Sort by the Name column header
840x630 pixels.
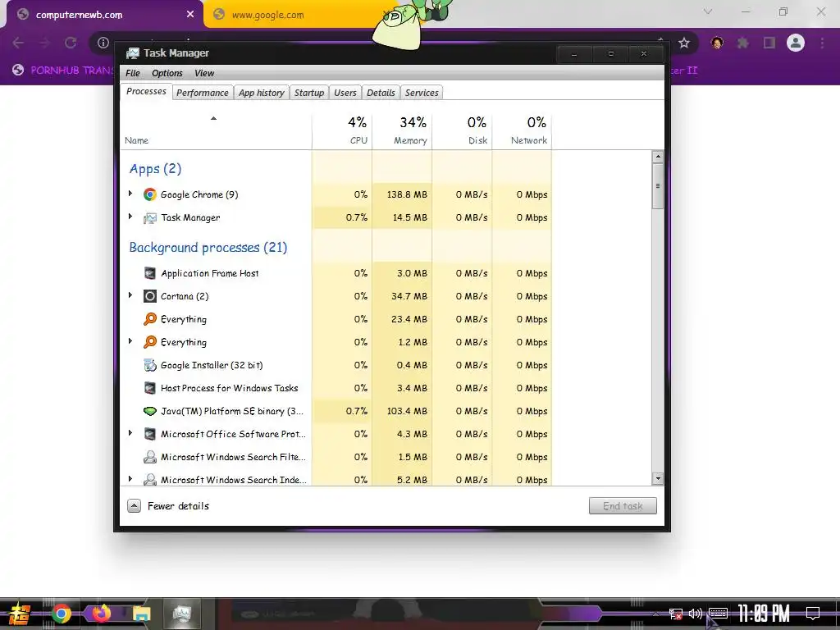point(216,130)
